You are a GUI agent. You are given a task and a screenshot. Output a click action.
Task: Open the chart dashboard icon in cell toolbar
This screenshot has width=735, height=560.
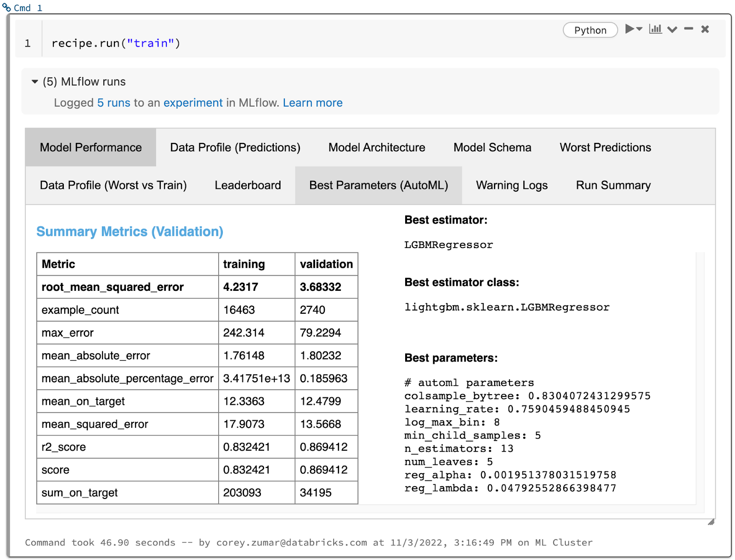pos(656,29)
